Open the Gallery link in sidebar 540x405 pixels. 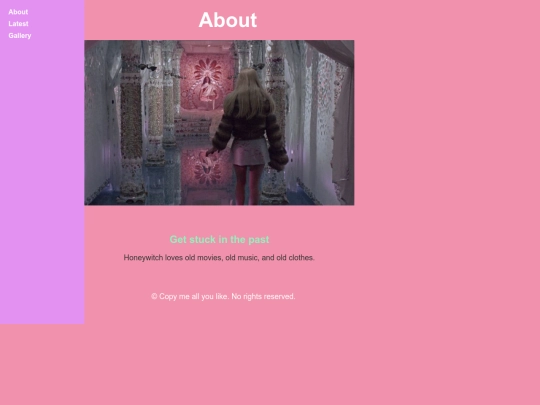20,35
